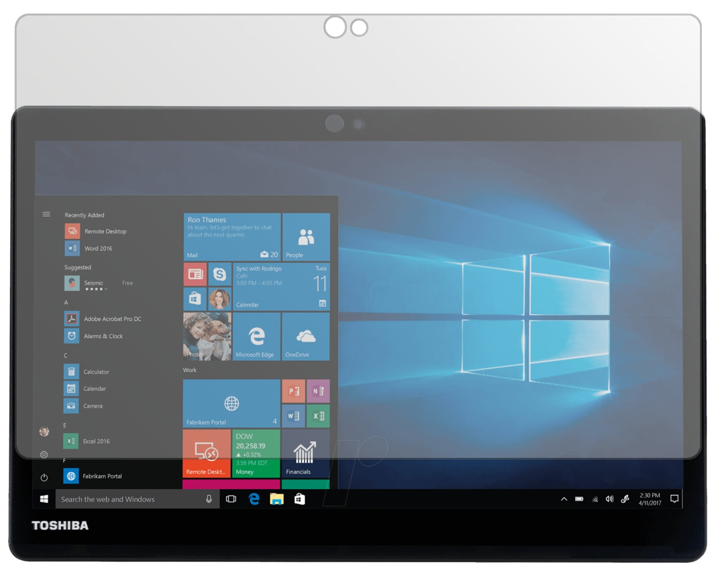Screen dimensions: 728x572
Task: Click the letter A section header
Action: [66, 302]
